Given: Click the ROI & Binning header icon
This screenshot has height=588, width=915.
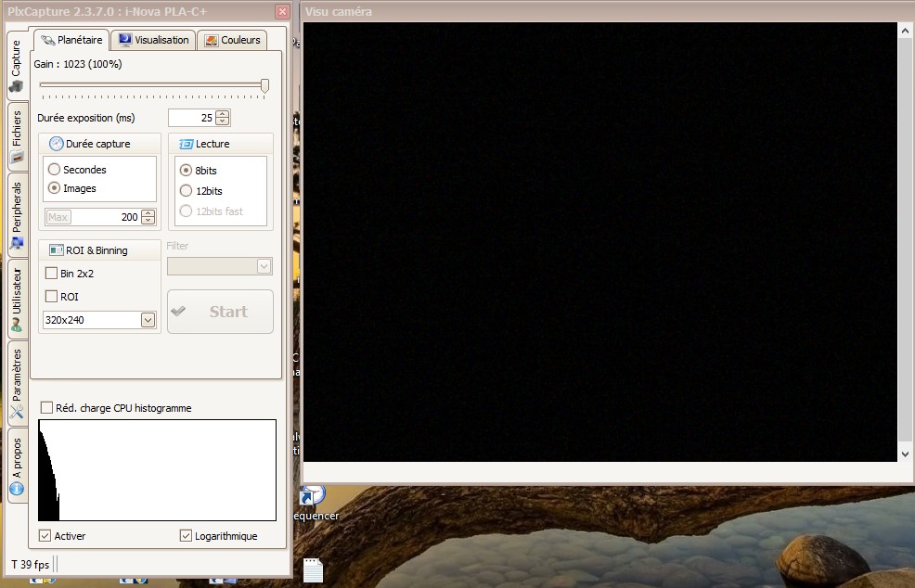Looking at the screenshot, I should [57, 250].
